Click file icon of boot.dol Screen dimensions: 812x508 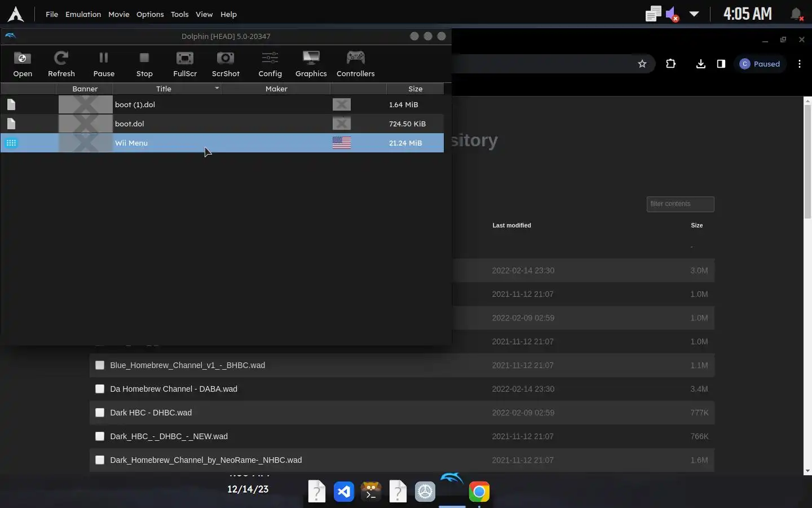11,124
